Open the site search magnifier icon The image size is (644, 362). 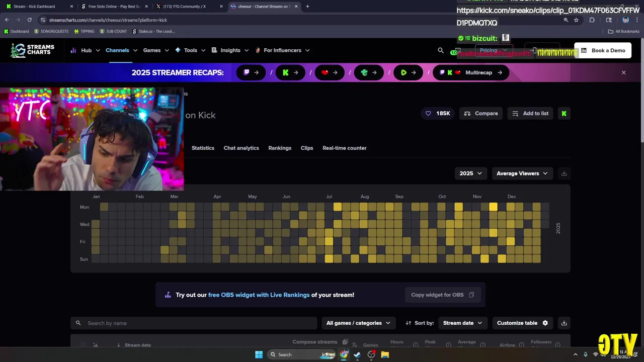pos(441,50)
